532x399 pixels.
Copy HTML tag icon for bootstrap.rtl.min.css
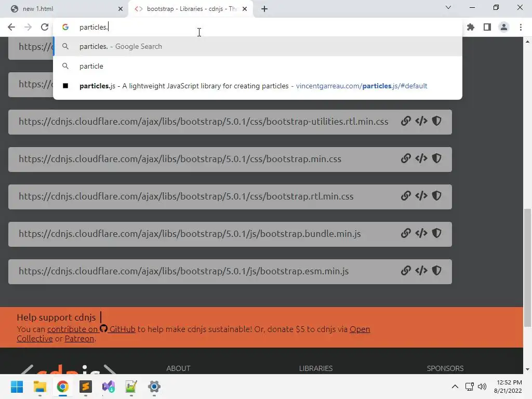[421, 196]
